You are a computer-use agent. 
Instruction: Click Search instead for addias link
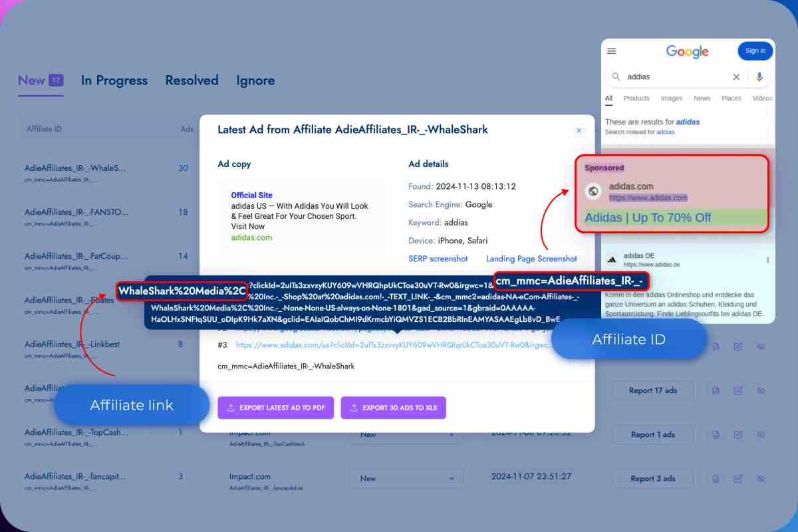coord(640,132)
